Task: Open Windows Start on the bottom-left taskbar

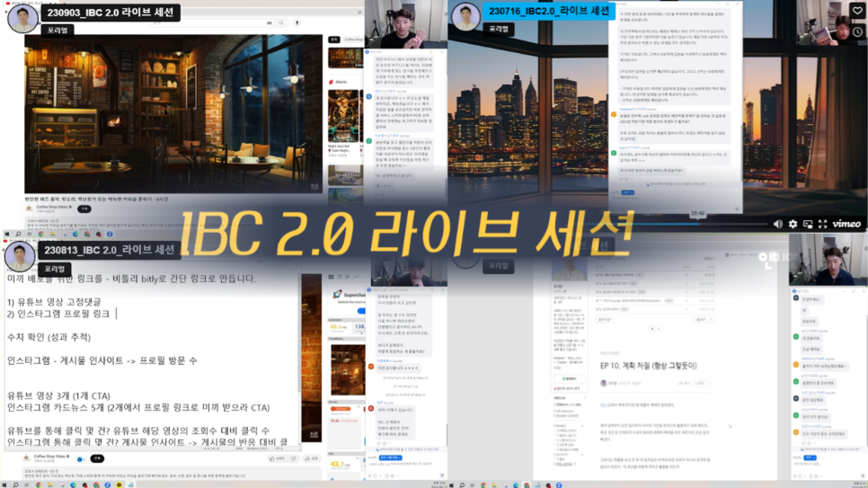Action: pyautogui.click(x=4, y=484)
